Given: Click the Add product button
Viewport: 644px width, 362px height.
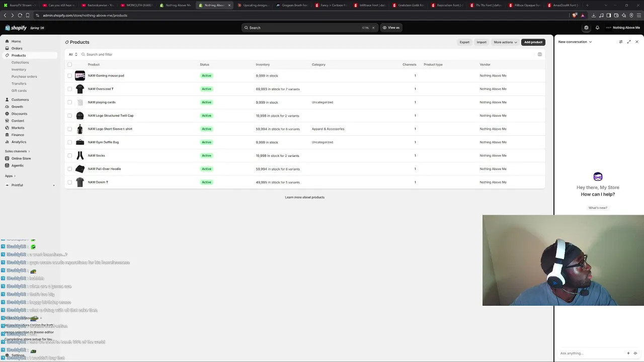Looking at the screenshot, I should point(533,42).
